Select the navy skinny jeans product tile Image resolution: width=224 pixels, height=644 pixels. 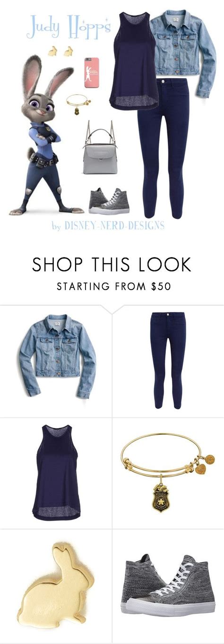[168, 362]
